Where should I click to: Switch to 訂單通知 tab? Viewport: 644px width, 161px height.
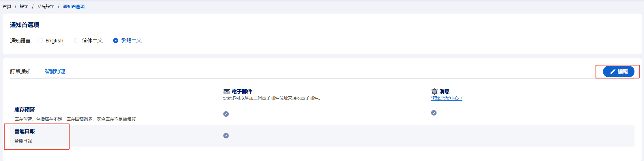20,72
